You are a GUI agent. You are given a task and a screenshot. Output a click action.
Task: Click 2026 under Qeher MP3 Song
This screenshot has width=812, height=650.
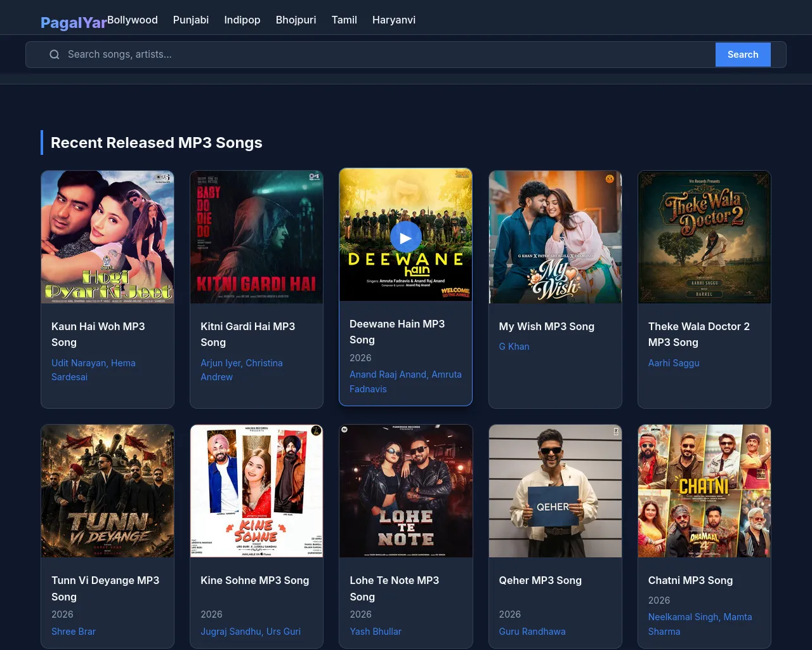(x=510, y=614)
